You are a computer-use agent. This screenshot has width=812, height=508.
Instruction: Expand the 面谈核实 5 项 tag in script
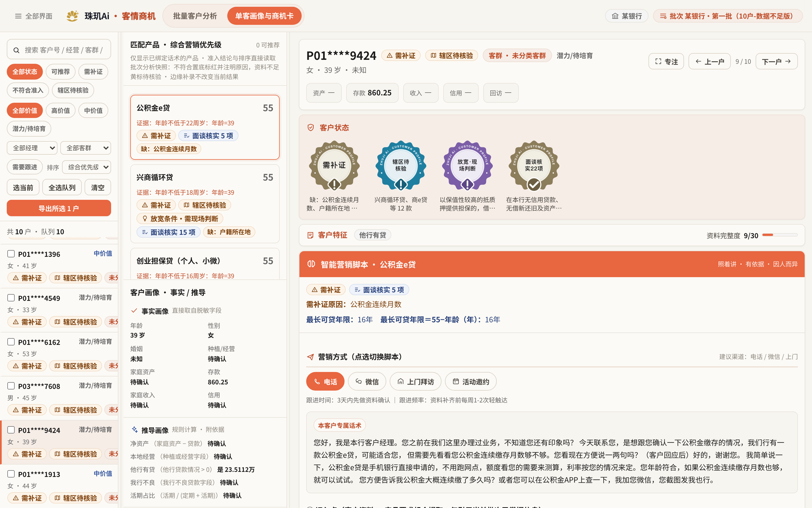379,290
